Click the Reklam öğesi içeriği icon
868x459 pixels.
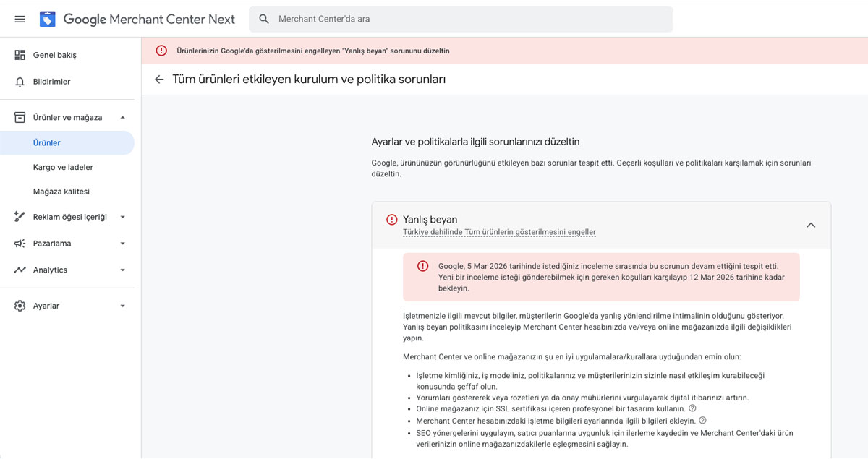click(x=20, y=216)
